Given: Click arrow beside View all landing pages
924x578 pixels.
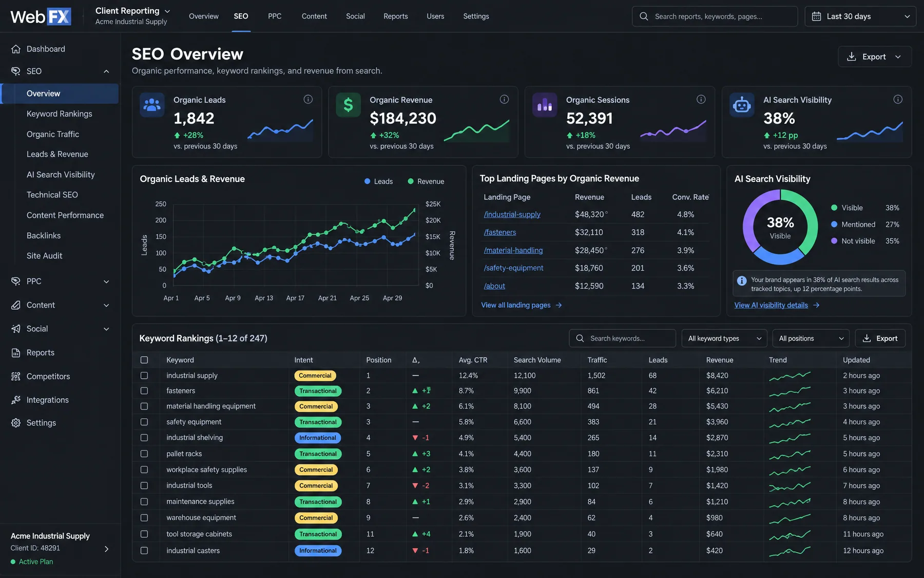Looking at the screenshot, I should pyautogui.click(x=559, y=305).
